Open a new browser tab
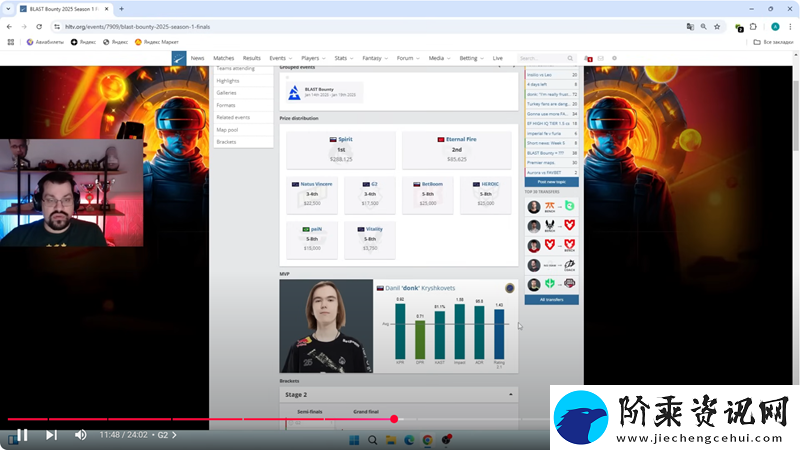This screenshot has height=450, width=800. pos(121,9)
